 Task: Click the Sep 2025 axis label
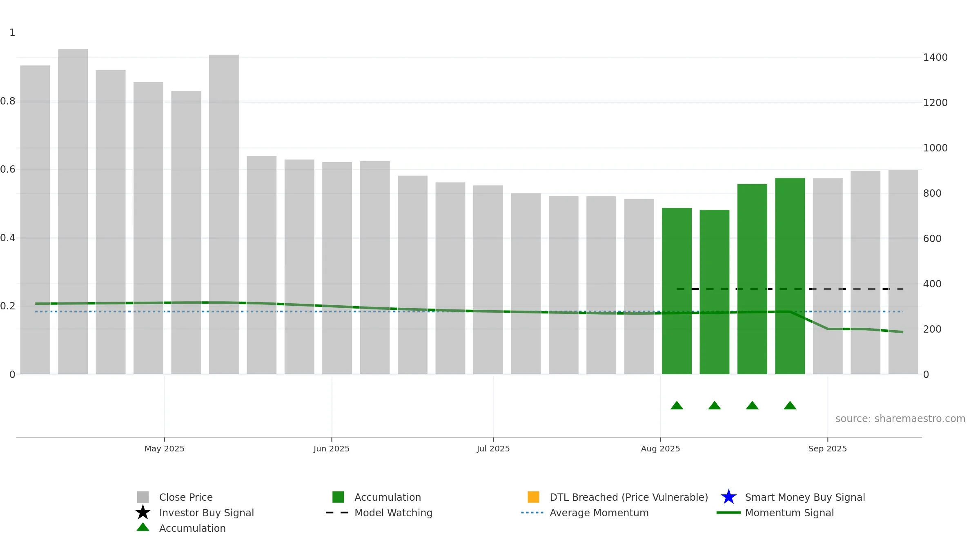tap(827, 449)
